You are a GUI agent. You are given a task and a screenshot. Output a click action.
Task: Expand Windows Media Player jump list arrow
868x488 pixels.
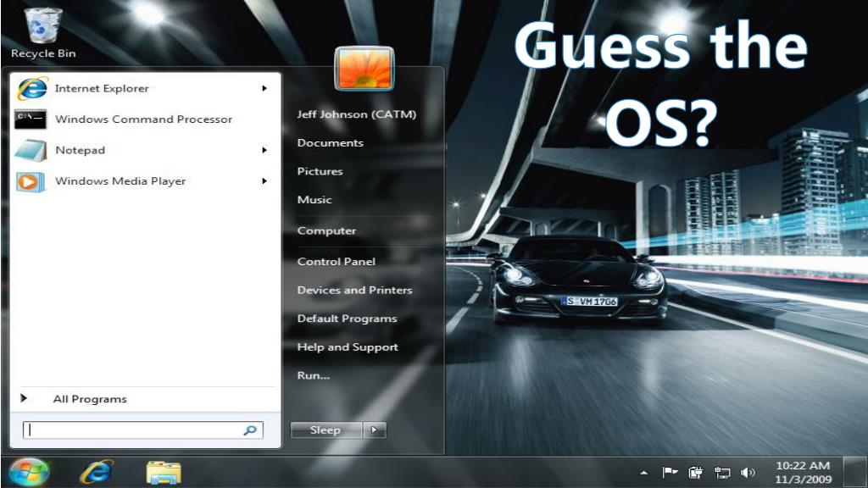264,181
